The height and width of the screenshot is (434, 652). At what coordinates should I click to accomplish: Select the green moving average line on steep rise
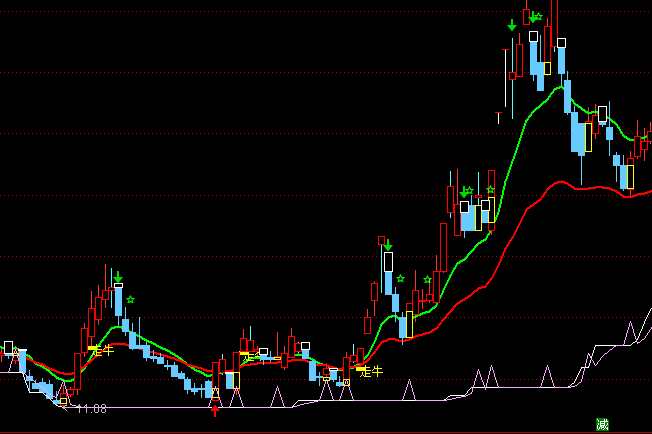510,150
